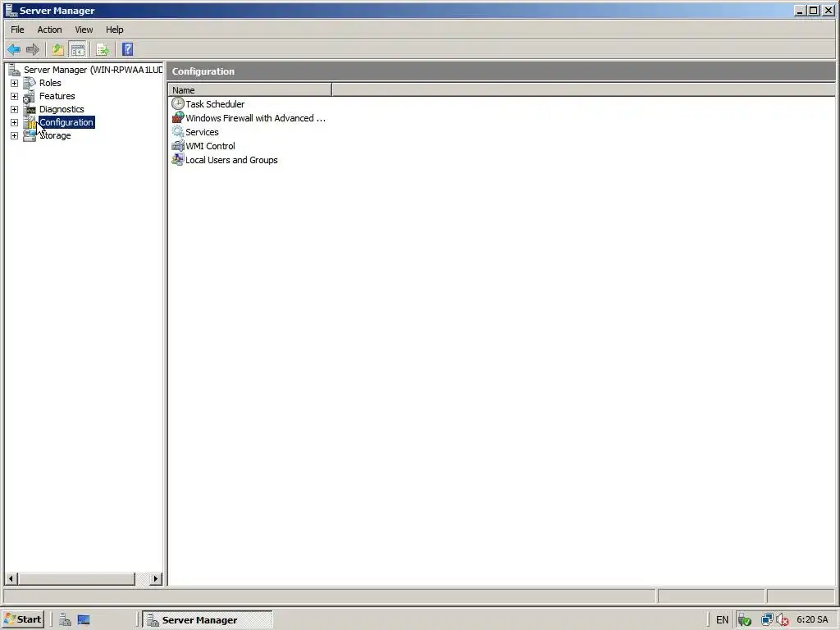Select the WMI Control list entry text

click(210, 146)
